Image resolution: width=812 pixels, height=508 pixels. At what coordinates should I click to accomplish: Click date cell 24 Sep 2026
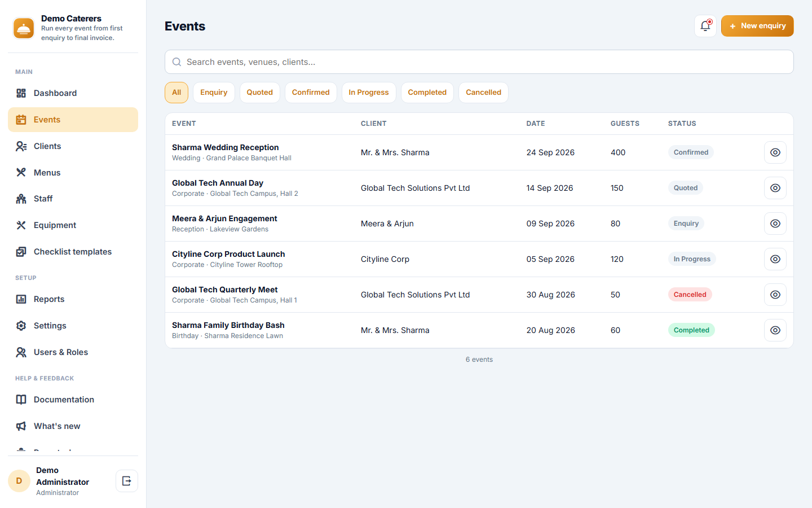click(x=550, y=152)
